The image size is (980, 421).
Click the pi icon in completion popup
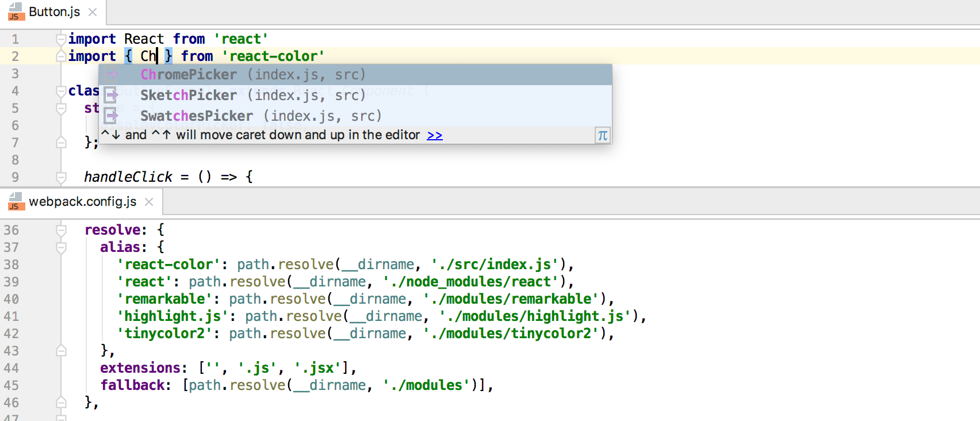coord(602,135)
